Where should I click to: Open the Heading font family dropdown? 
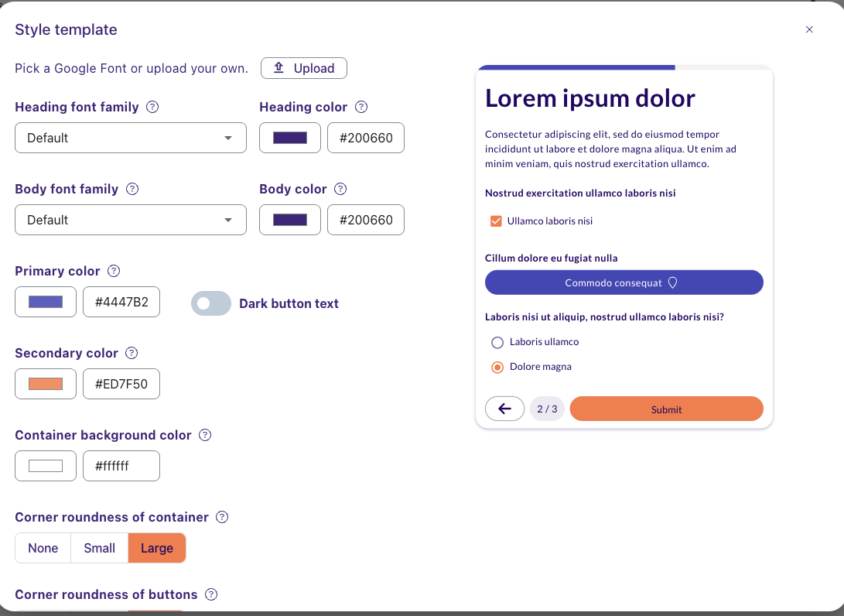(131, 138)
